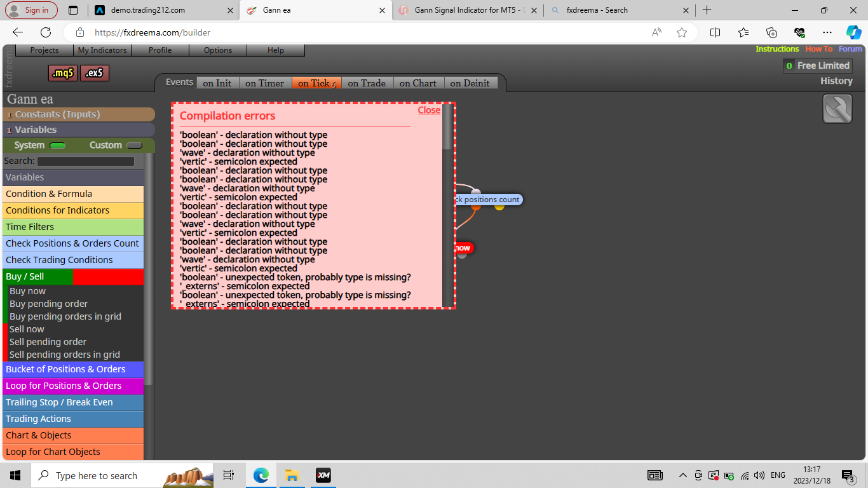This screenshot has width=868, height=488.
Task: Open the notification center icon
Action: point(848,475)
